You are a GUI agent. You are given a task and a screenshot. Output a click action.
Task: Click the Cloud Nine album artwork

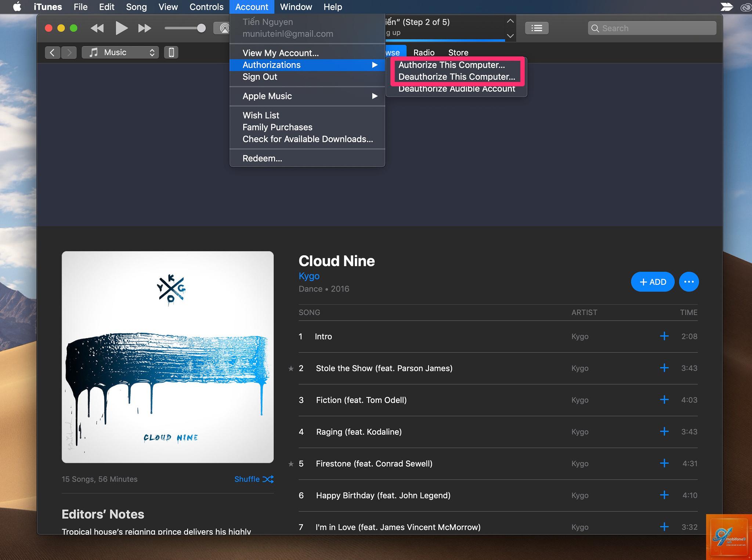pyautogui.click(x=167, y=357)
